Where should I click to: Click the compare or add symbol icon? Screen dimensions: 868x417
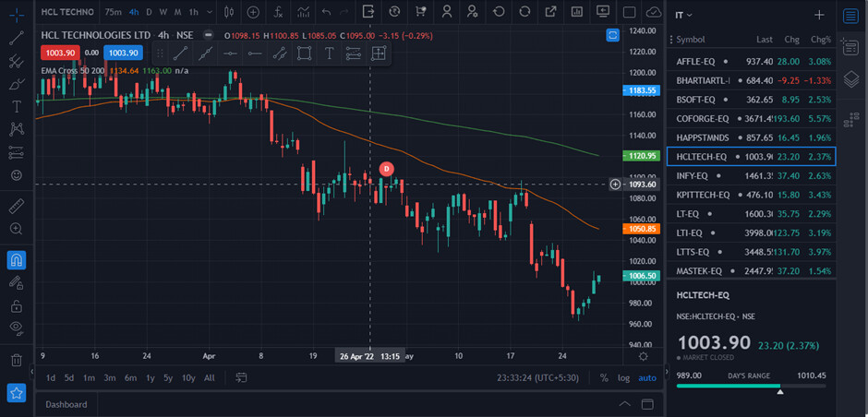253,12
